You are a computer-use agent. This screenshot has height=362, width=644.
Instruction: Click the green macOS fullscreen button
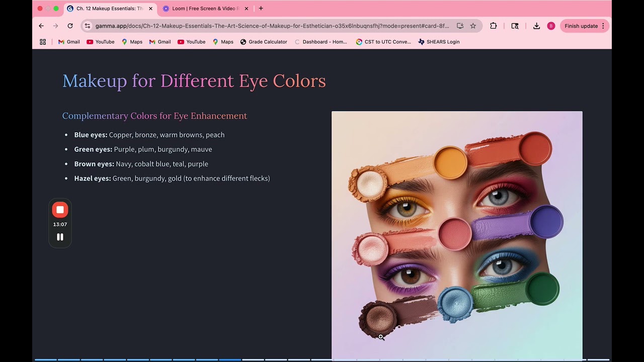56,9
